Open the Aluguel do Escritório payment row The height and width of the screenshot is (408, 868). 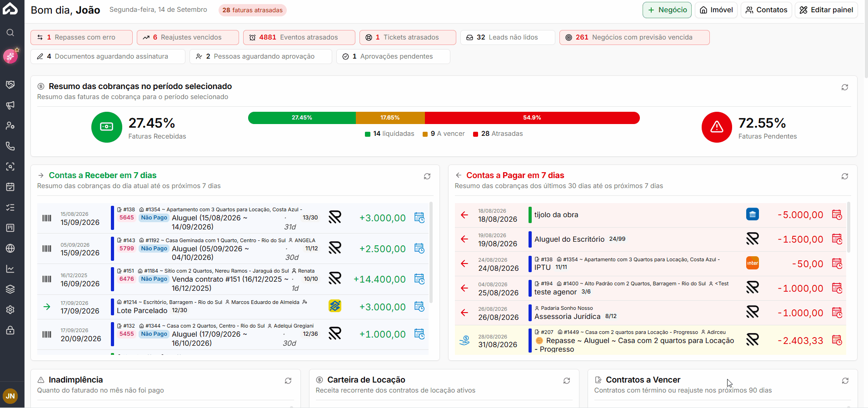[650, 239]
